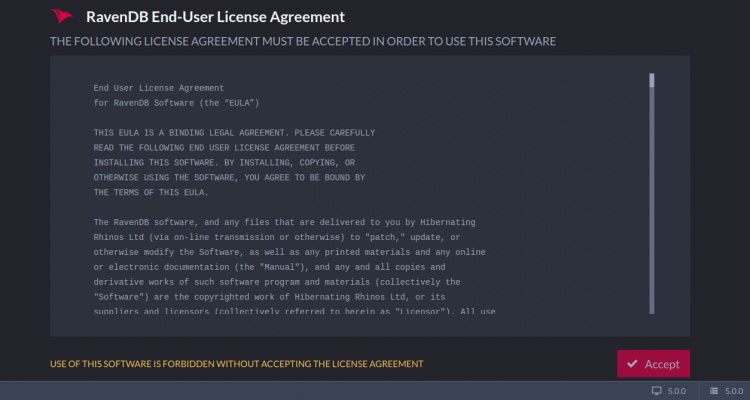This screenshot has height=400, width=750.
Task: Click the line starting "The RavenDB software"
Action: click(x=284, y=221)
